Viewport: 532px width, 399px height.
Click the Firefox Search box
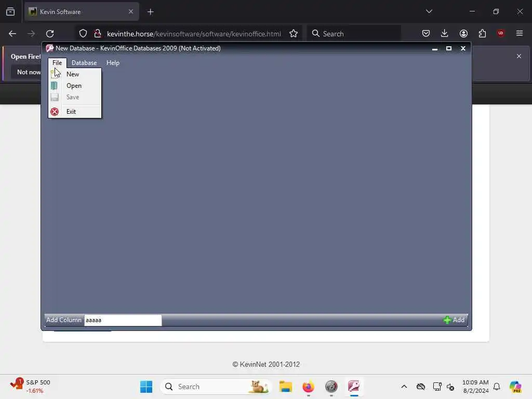(x=354, y=34)
